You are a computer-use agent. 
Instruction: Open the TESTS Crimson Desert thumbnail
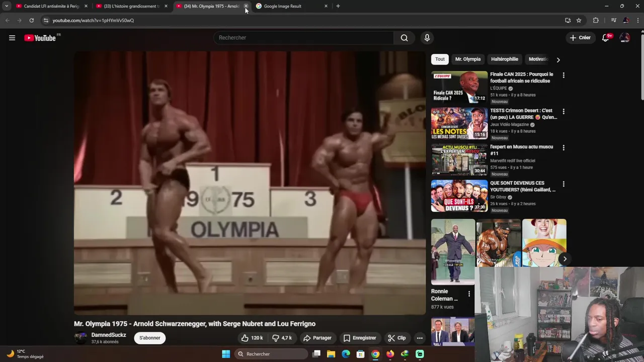459,123
